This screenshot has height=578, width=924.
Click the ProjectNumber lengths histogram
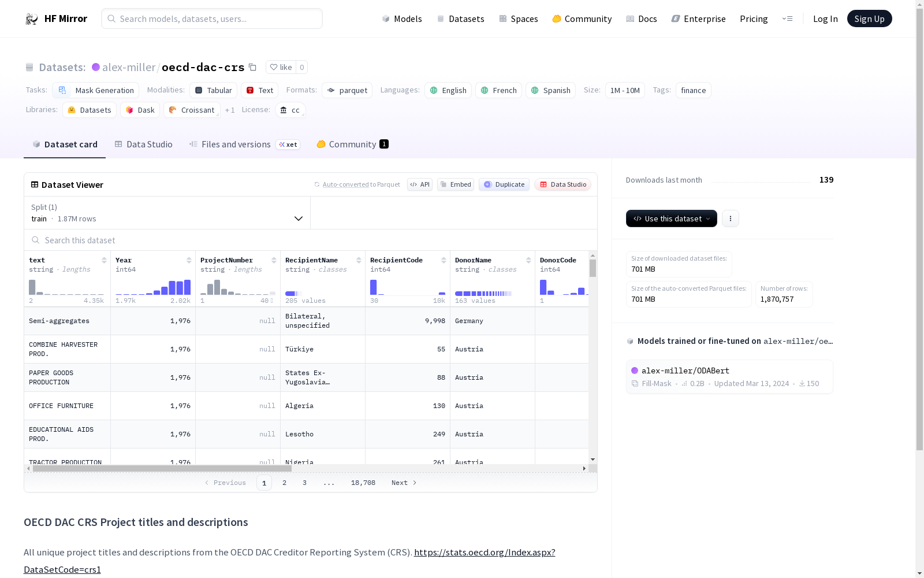(x=238, y=287)
